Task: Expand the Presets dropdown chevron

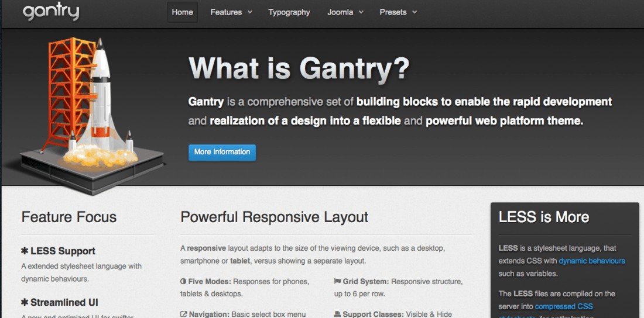Action: coord(415,12)
